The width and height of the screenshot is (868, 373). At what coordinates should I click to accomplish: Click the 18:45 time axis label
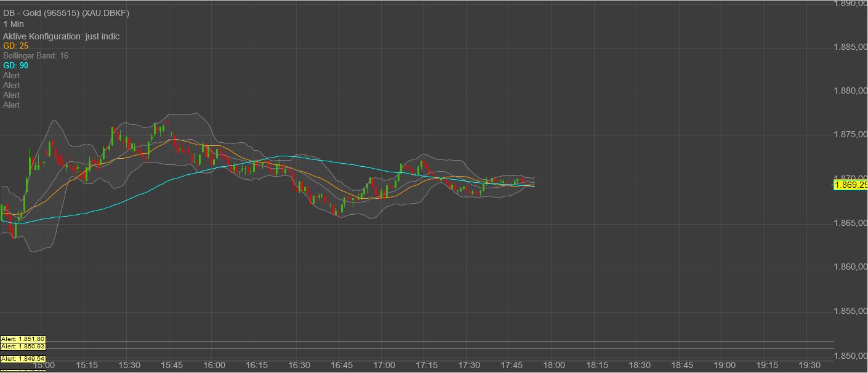click(681, 366)
